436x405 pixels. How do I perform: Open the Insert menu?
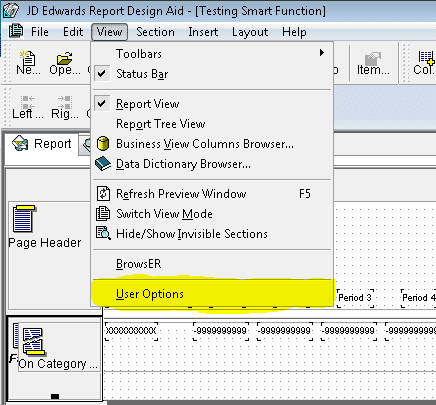(203, 32)
